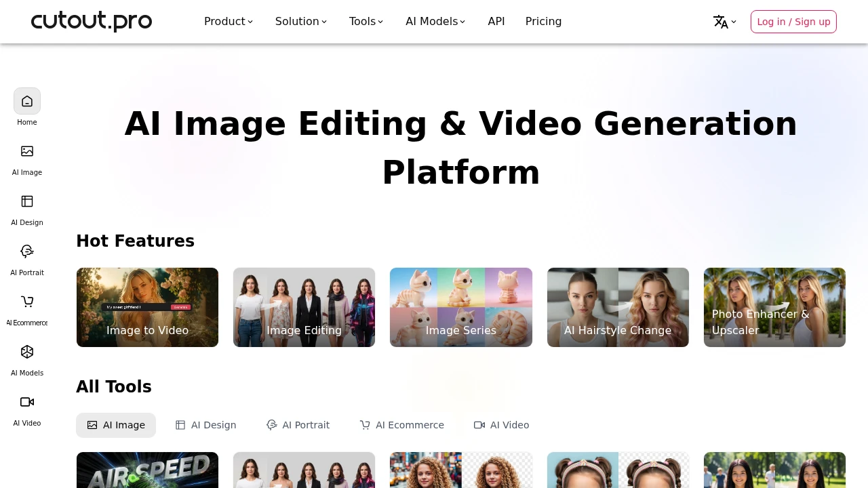Screen dimensions: 868x488
Task: Switch to the AI Ecommerce filter tab
Action: point(401,425)
